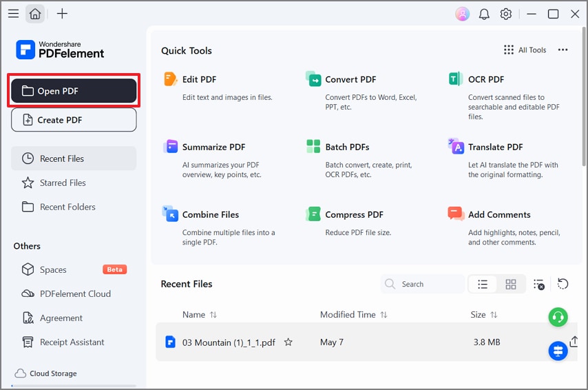
Task: Open 03 Mountain (1)_1_1.pdf
Action: 229,342
